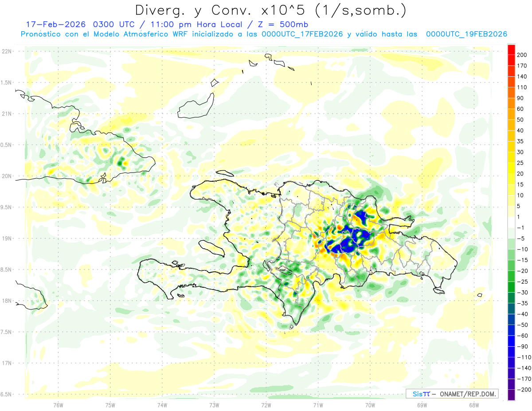Click the longitude axis label '70W'
The height and width of the screenshot is (411, 532).
click(370, 405)
